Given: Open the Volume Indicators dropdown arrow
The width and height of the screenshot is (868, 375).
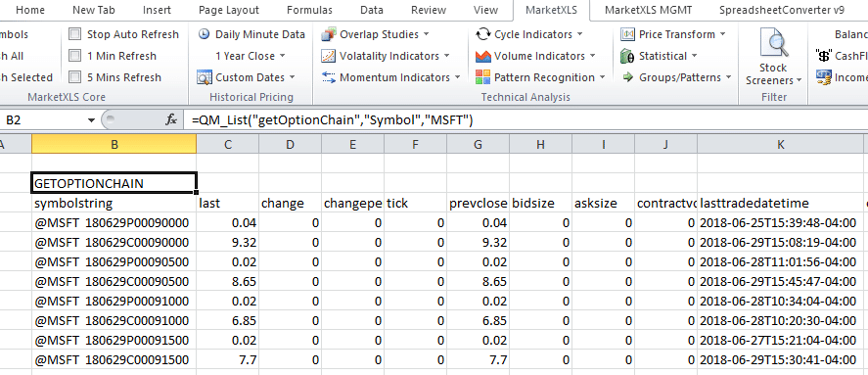Looking at the screenshot, I should click(x=592, y=56).
